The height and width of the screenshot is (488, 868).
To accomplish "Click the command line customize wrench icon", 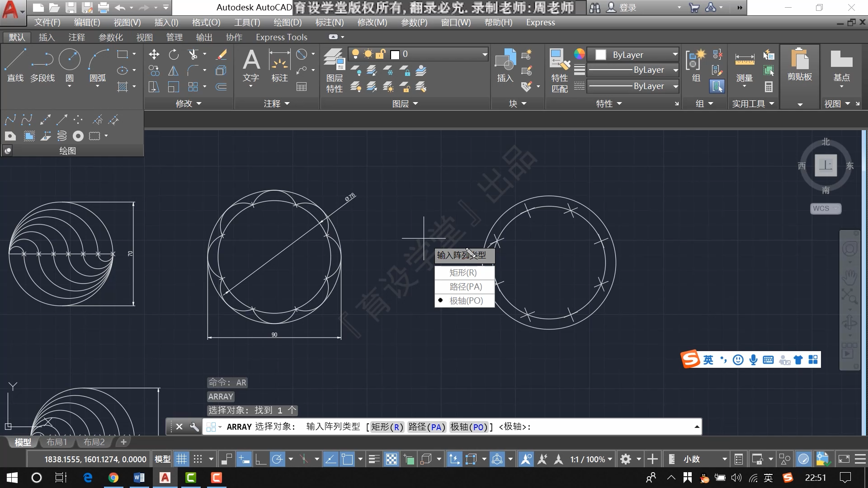I will point(194,427).
